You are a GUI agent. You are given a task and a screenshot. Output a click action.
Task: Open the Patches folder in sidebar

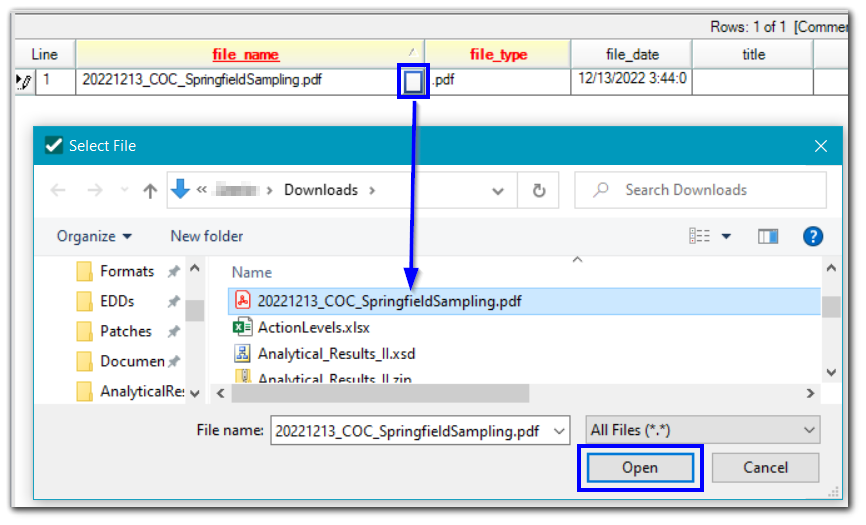[x=125, y=331]
